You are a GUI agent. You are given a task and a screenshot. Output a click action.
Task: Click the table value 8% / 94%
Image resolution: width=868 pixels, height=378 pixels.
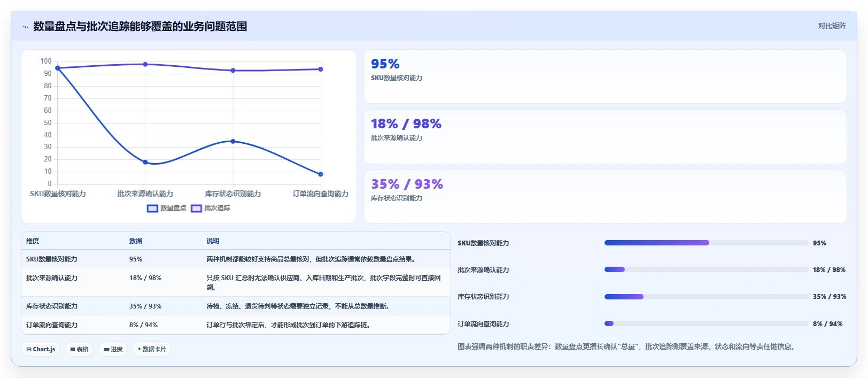click(x=143, y=325)
